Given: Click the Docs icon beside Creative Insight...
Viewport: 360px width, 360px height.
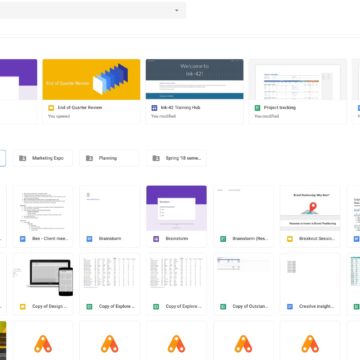Looking at the screenshot, I should pyautogui.click(x=290, y=306).
